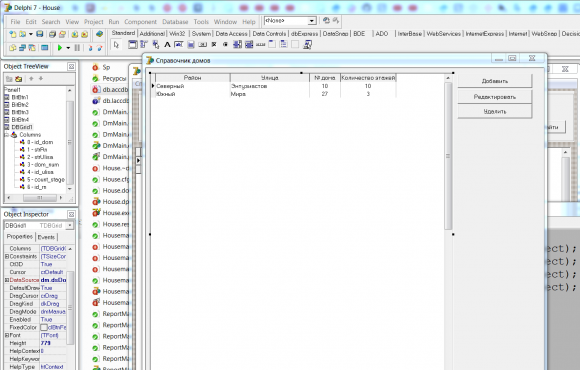
Task: Click the Save toolbar disk icon
Action: [x=39, y=34]
